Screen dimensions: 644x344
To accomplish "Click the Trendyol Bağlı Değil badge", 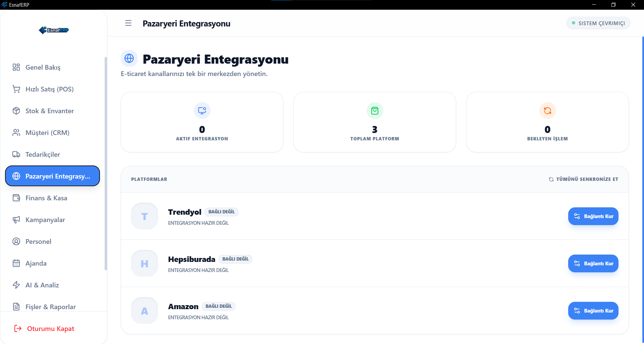I will point(222,212).
